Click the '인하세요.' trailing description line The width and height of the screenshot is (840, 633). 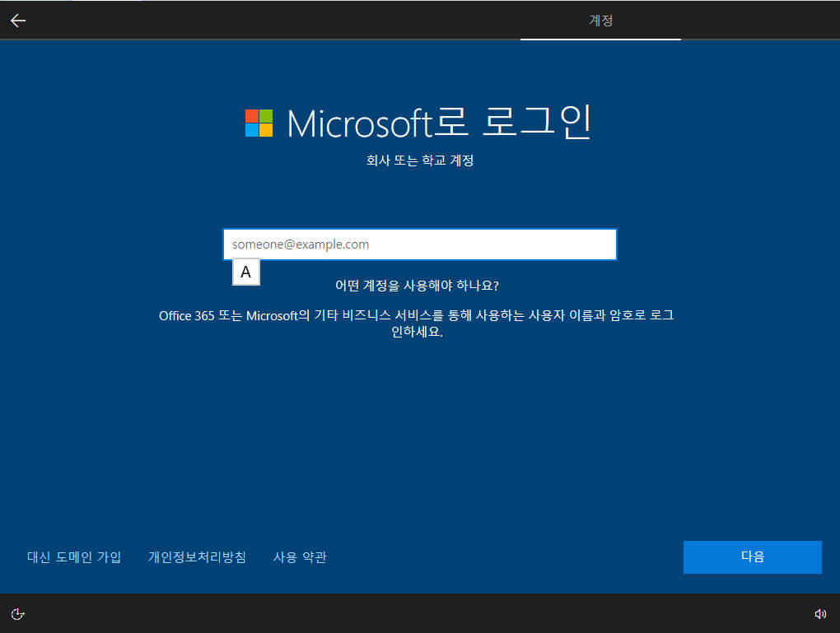pyautogui.click(x=417, y=332)
